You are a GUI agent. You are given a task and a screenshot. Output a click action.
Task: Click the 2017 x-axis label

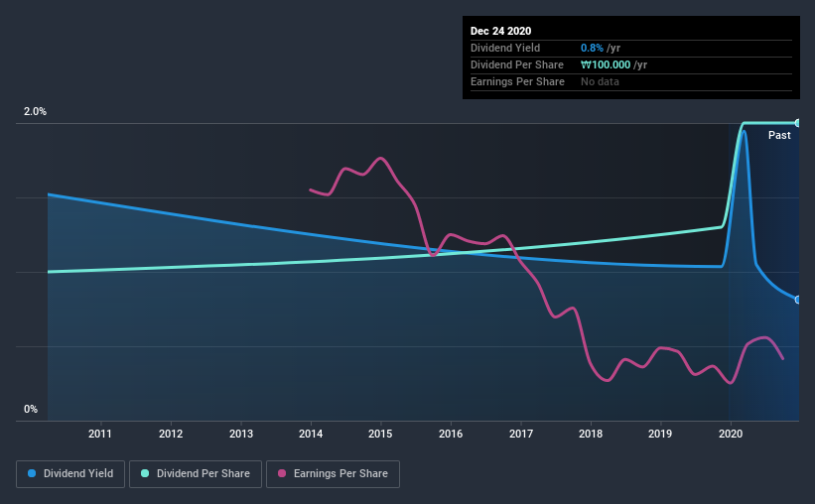coord(521,434)
